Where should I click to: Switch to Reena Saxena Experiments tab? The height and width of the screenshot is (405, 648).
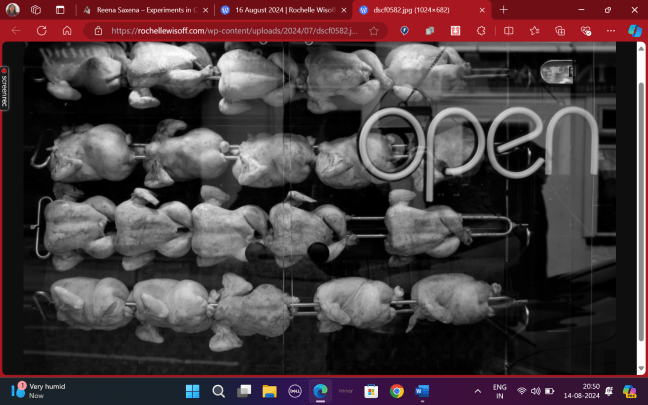coord(140,9)
